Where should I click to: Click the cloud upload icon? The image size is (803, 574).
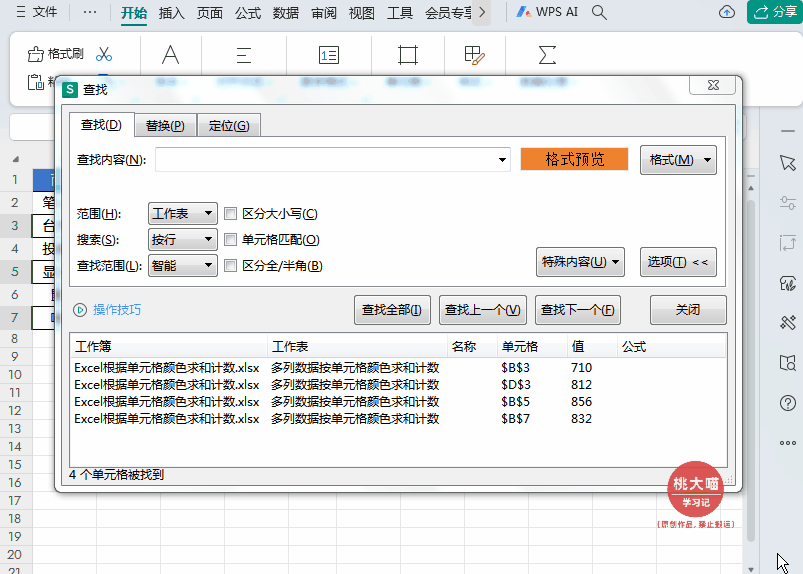click(727, 12)
